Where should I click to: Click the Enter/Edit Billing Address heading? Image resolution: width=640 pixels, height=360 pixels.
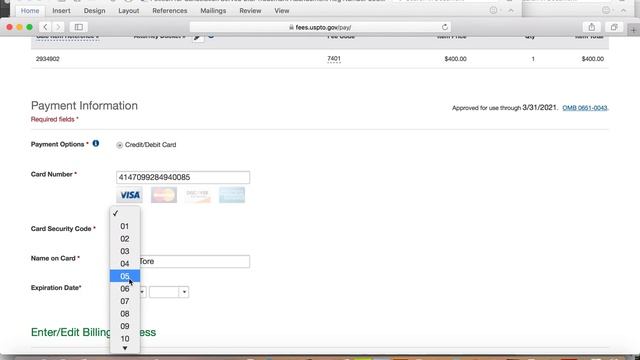pyautogui.click(x=93, y=332)
